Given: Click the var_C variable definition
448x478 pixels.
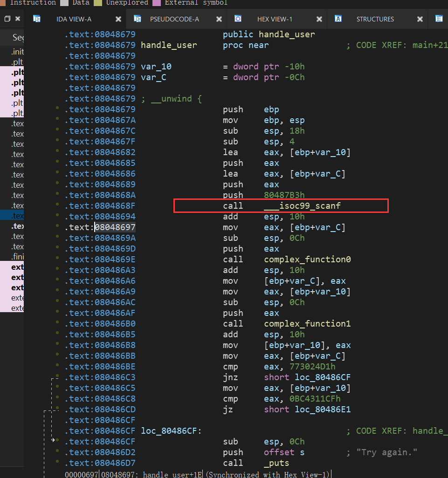Looking at the screenshot, I should (x=153, y=77).
